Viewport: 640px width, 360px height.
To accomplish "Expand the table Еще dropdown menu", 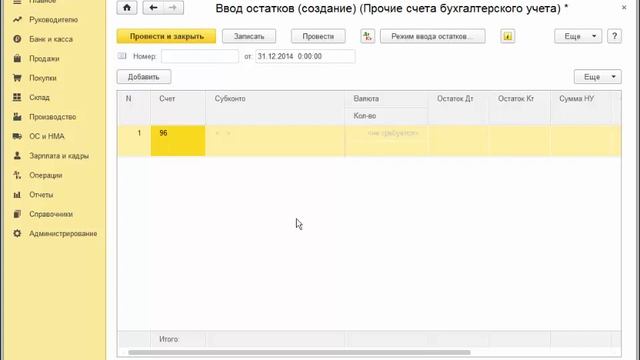I will [598, 77].
